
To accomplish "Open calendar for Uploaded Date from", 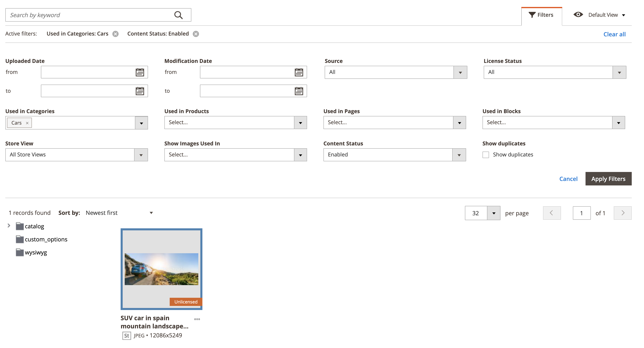I will [x=140, y=72].
